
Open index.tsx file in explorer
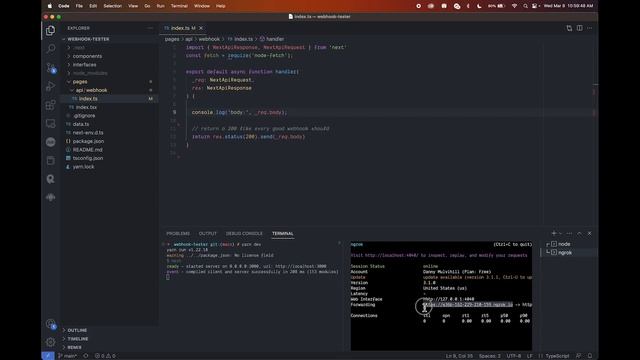(86, 107)
